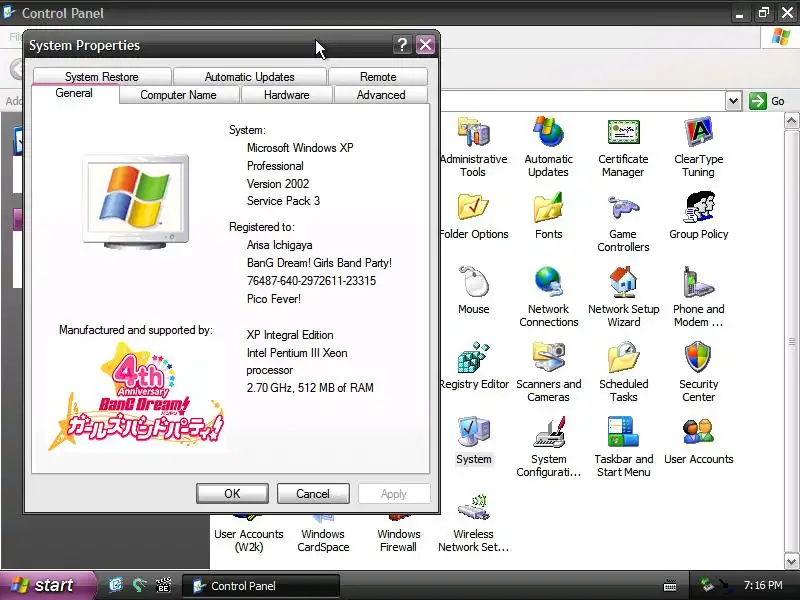Open Scheduled Tasks icon

[623, 357]
